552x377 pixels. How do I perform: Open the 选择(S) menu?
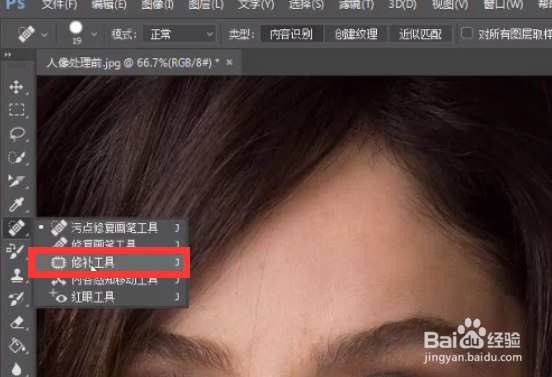click(x=306, y=5)
